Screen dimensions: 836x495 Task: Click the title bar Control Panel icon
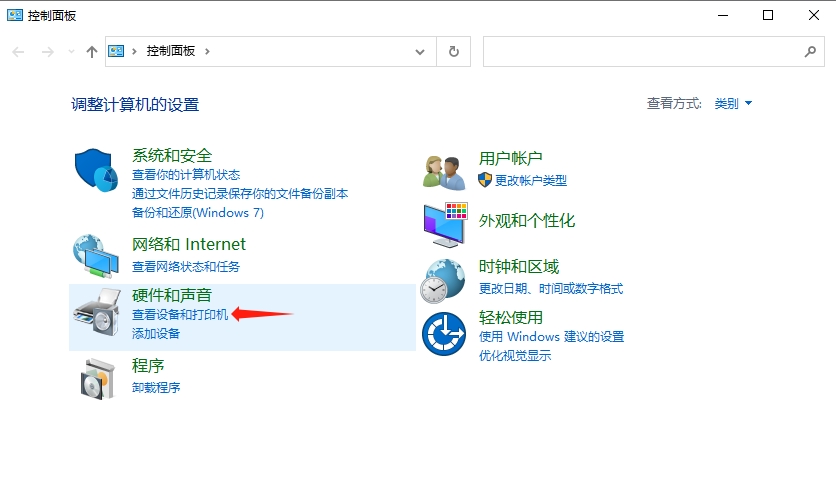tap(14, 15)
